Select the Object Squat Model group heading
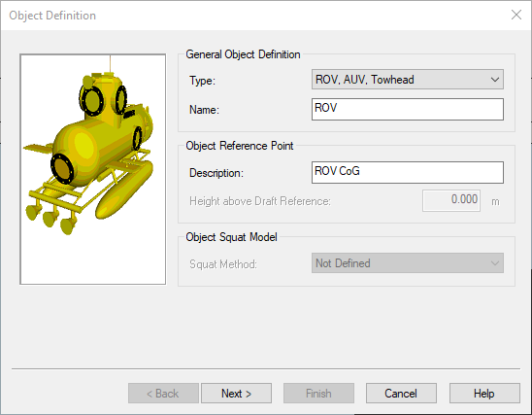Viewport: 532px width, 415px height. coord(231,237)
